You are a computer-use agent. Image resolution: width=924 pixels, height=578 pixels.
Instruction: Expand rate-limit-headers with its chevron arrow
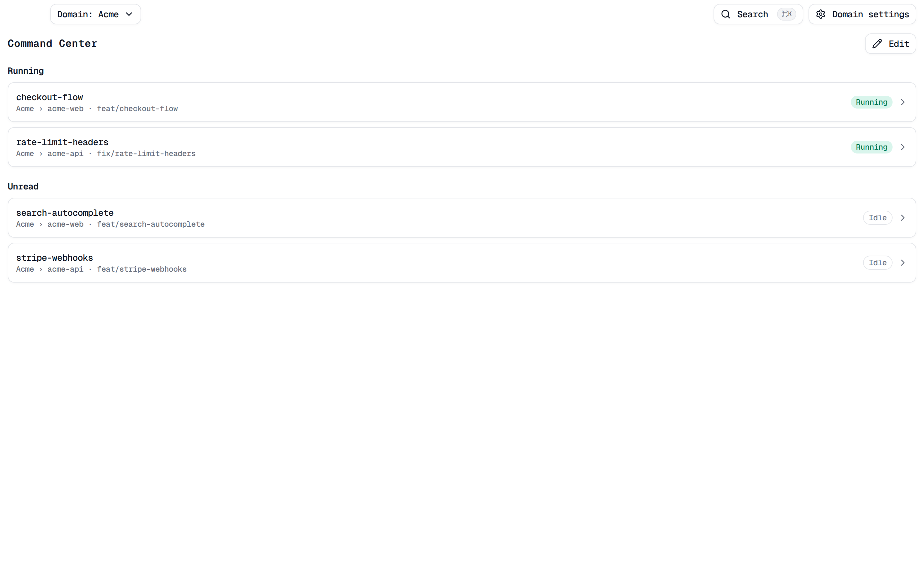pyautogui.click(x=903, y=147)
